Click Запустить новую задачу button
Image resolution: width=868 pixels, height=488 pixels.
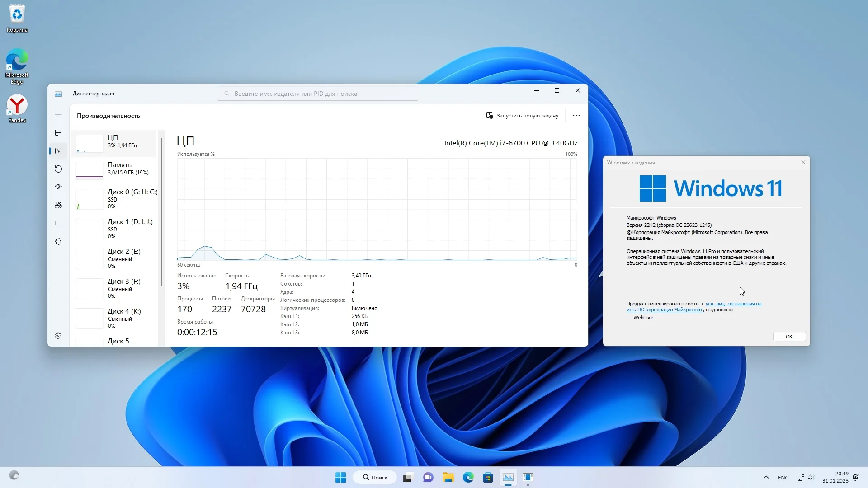[x=522, y=116]
